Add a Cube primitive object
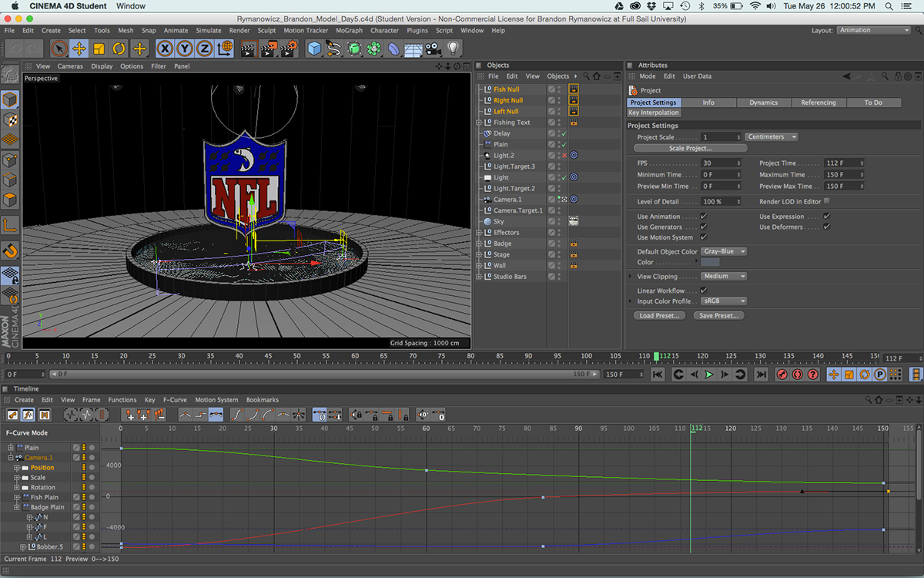The image size is (924, 578). tap(314, 49)
